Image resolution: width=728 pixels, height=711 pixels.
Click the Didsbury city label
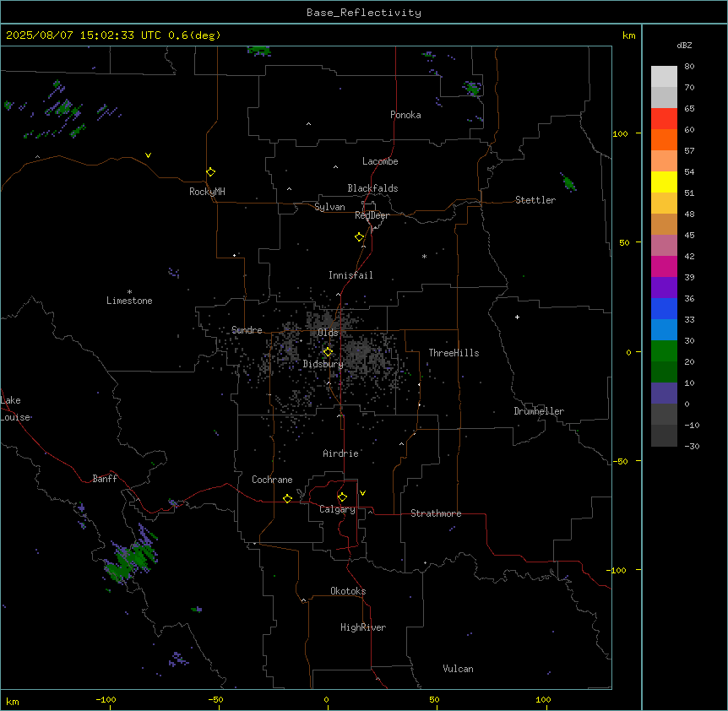[x=323, y=364]
